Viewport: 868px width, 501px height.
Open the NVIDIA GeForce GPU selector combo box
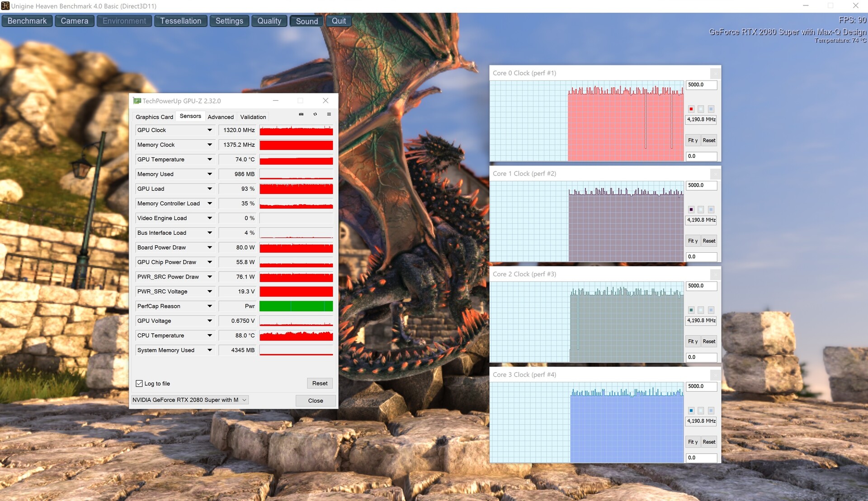point(190,400)
